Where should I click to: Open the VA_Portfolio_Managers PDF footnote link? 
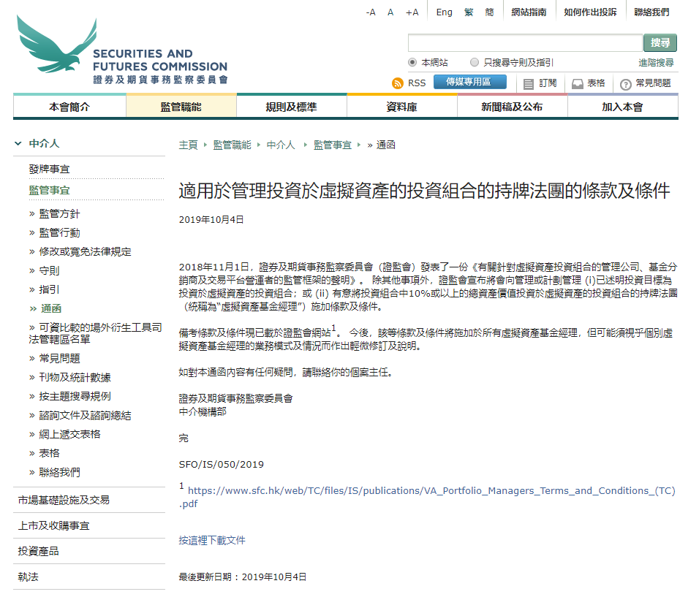point(428,497)
